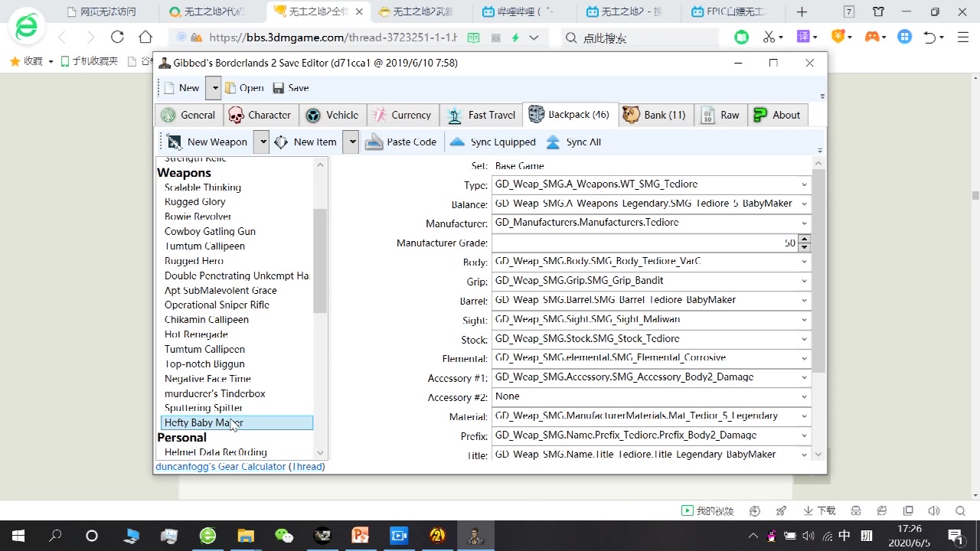980x551 pixels.
Task: Open duncanfogg's Gear Calculator link
Action: [220, 466]
